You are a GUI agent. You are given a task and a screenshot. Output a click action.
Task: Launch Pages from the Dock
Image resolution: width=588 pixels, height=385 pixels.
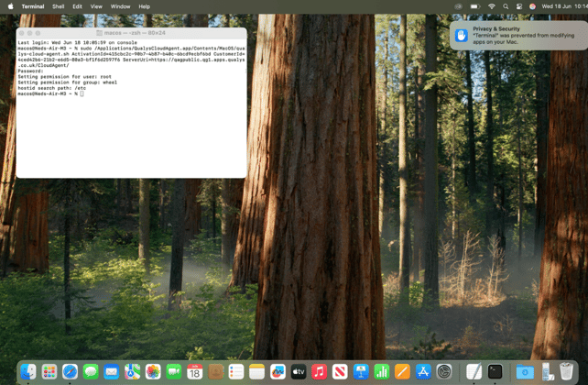402,372
